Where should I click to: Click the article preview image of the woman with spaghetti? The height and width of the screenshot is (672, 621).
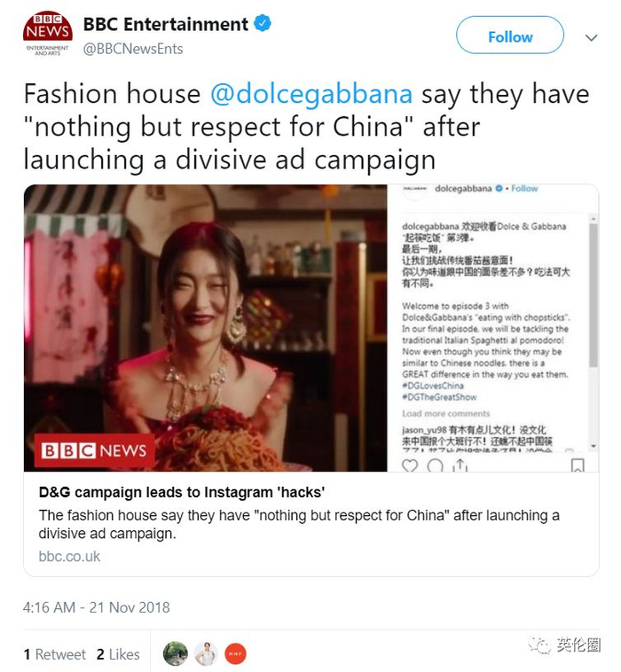[206, 328]
